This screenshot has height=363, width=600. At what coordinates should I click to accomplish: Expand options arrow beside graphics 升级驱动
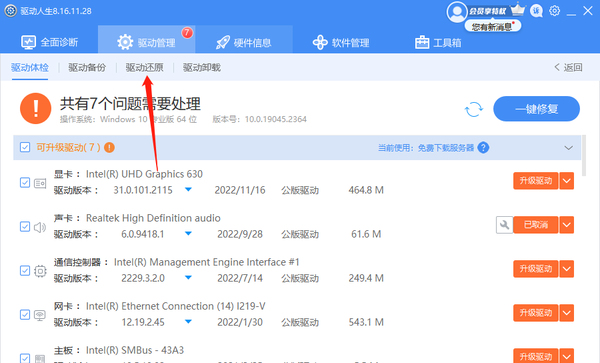(567, 181)
